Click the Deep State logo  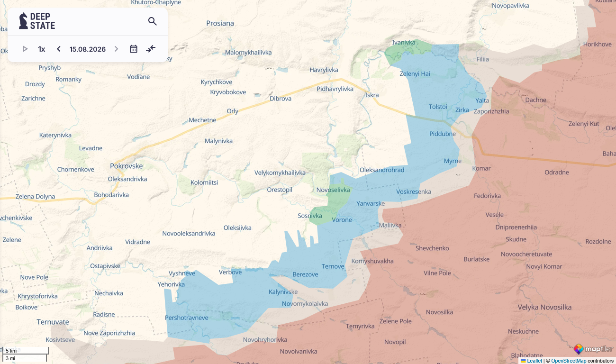(37, 21)
